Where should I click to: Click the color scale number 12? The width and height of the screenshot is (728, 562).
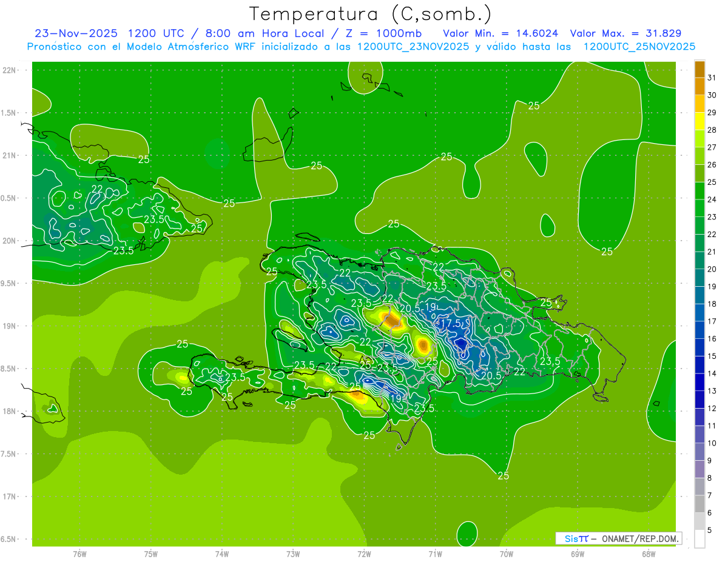(712, 409)
